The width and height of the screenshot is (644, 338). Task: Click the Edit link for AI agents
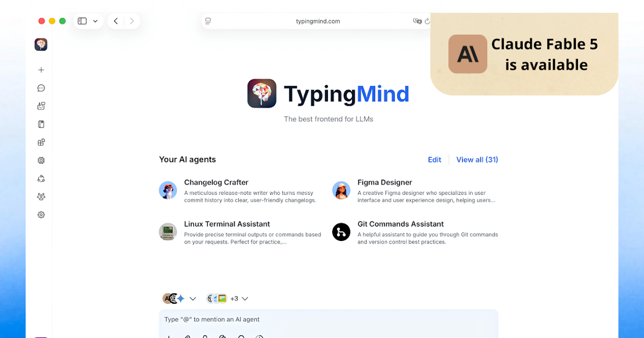coord(435,159)
